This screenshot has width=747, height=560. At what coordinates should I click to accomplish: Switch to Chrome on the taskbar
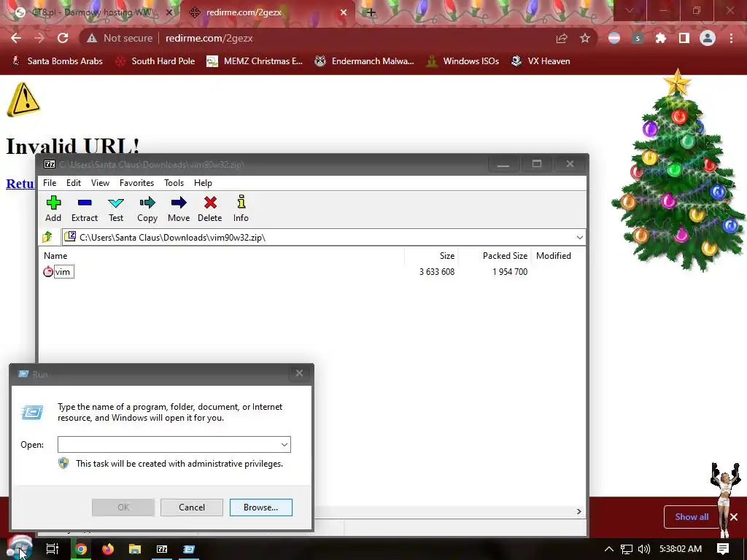(x=81, y=549)
